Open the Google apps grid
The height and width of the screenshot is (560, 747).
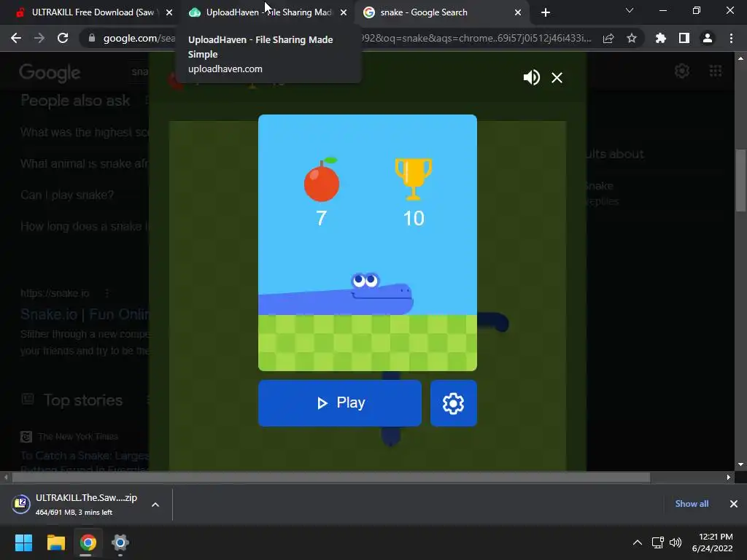pyautogui.click(x=716, y=71)
